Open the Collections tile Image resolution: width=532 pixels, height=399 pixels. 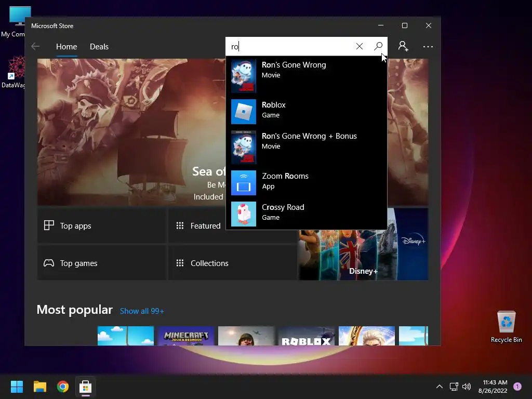point(233,263)
